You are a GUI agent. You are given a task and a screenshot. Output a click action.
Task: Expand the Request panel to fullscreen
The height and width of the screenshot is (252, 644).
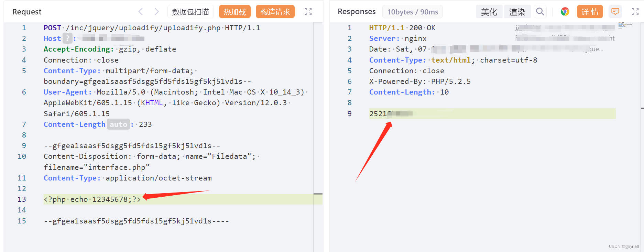308,12
